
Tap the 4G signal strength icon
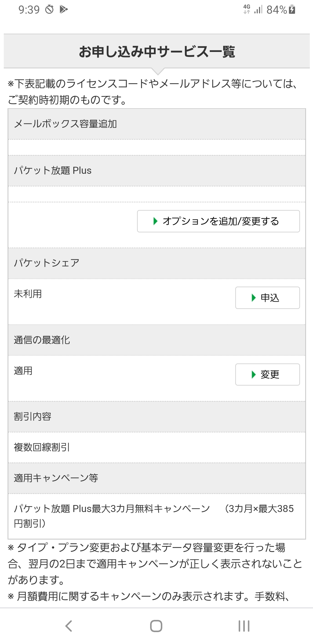pyautogui.click(x=253, y=9)
